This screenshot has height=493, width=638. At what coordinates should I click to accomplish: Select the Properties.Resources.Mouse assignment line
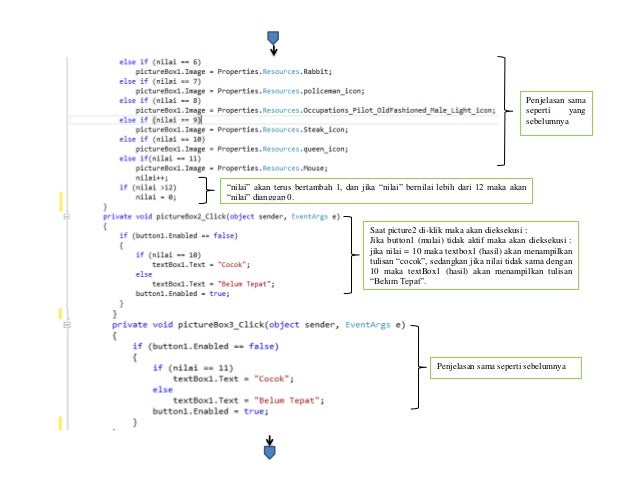coord(232,168)
